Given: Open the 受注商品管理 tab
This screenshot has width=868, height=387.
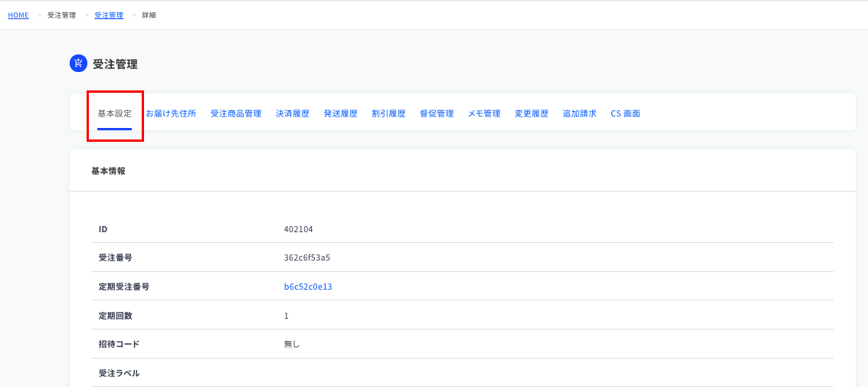Looking at the screenshot, I should [236, 113].
